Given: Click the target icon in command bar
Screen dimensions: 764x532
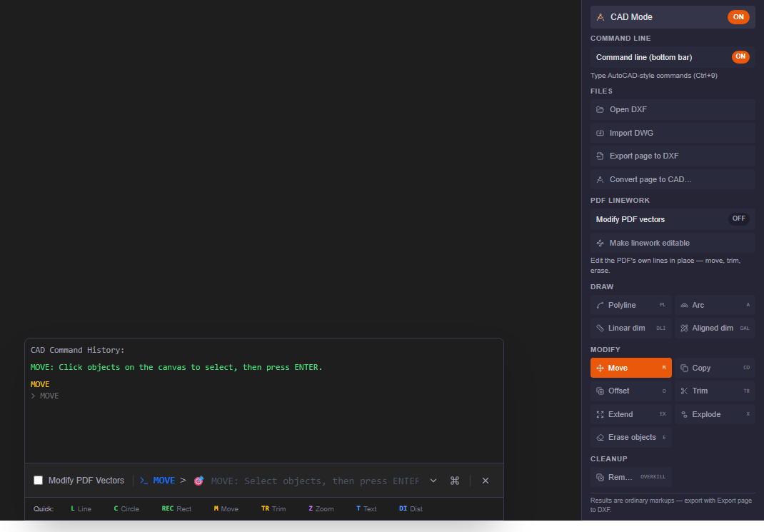Looking at the screenshot, I should pyautogui.click(x=198, y=481).
